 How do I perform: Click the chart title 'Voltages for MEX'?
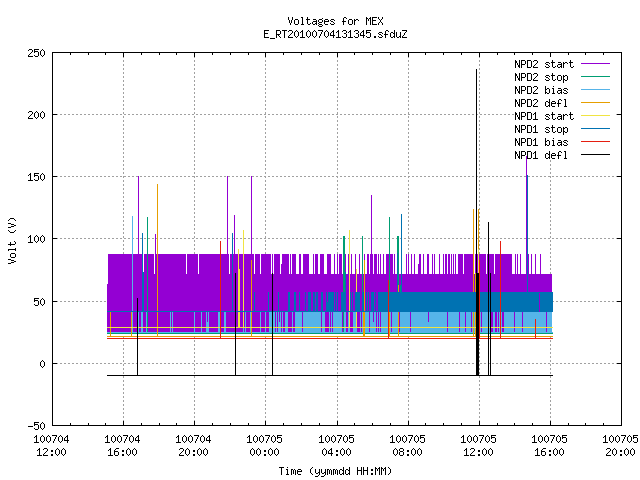tap(335, 21)
